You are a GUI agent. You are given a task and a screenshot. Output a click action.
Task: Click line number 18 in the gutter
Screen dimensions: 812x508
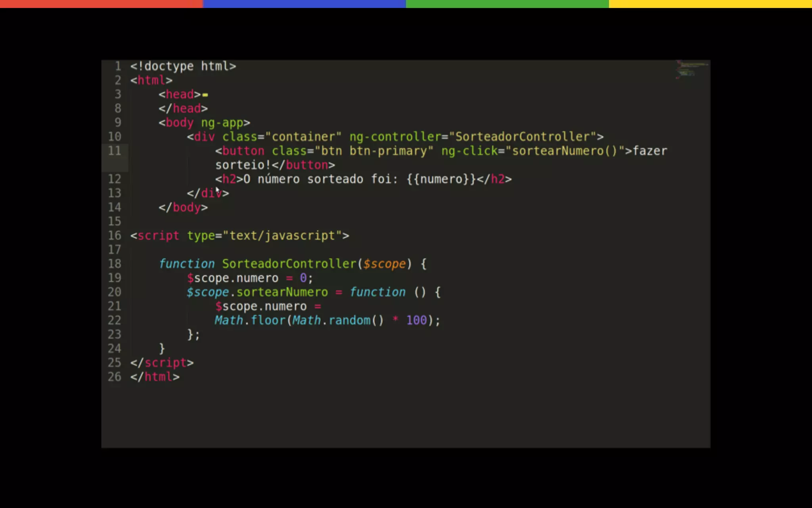click(115, 264)
